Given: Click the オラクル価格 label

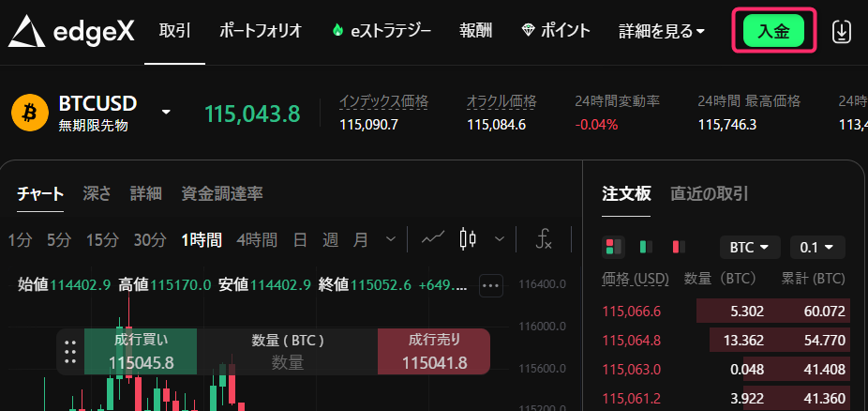Looking at the screenshot, I should tap(501, 101).
